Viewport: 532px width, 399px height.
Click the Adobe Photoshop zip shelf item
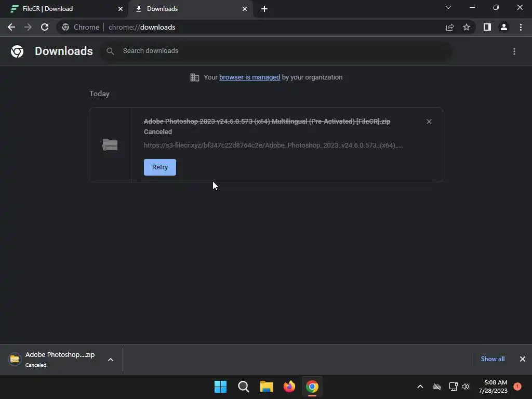(54, 360)
